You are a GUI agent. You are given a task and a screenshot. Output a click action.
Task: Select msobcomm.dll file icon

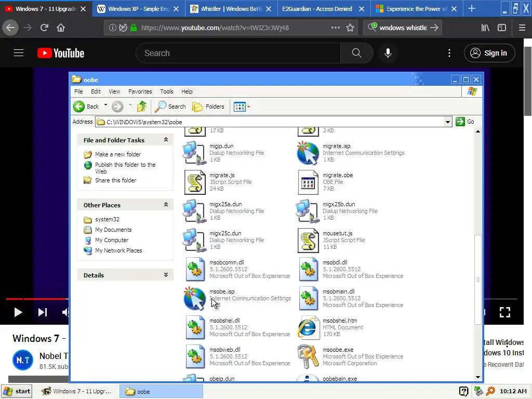195,270
